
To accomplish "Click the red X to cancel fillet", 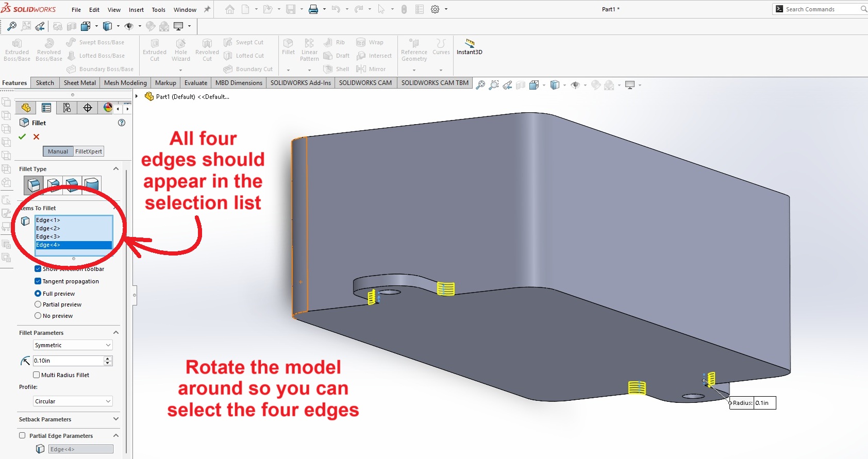I will pyautogui.click(x=36, y=137).
